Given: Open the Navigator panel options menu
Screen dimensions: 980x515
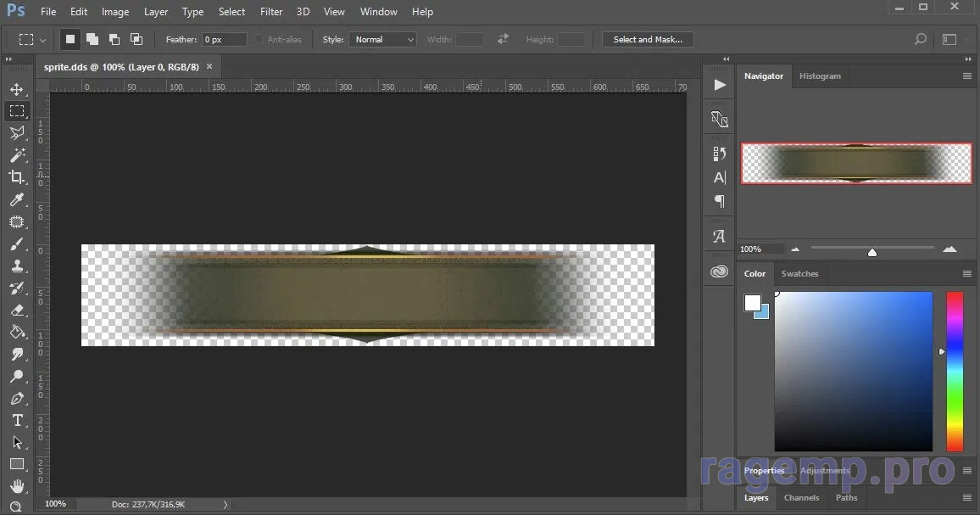Looking at the screenshot, I should 966,76.
